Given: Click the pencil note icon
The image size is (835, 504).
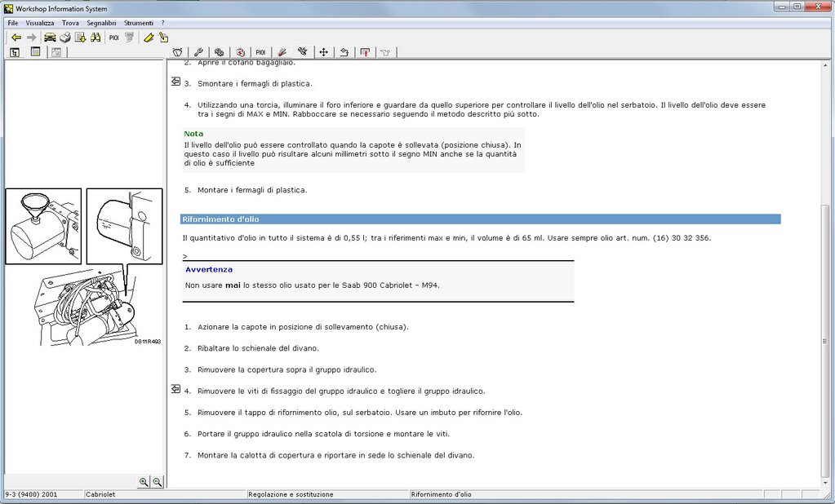Looking at the screenshot, I should pos(163,38).
